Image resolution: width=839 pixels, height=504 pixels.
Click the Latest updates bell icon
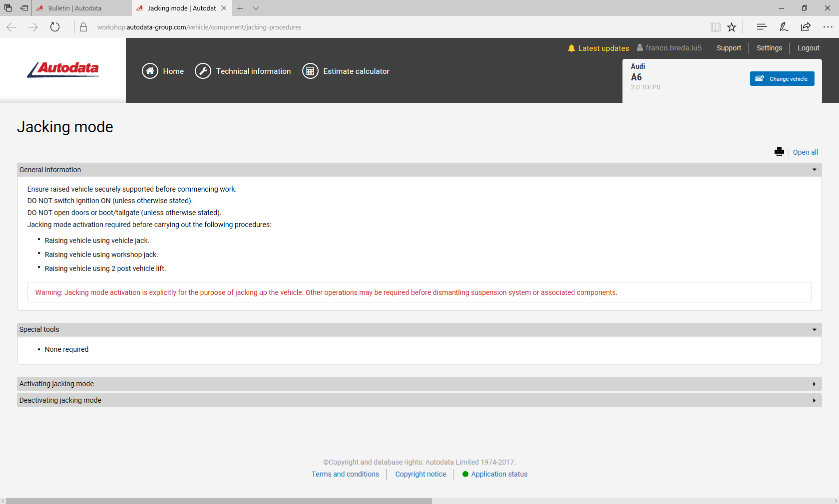pyautogui.click(x=571, y=48)
